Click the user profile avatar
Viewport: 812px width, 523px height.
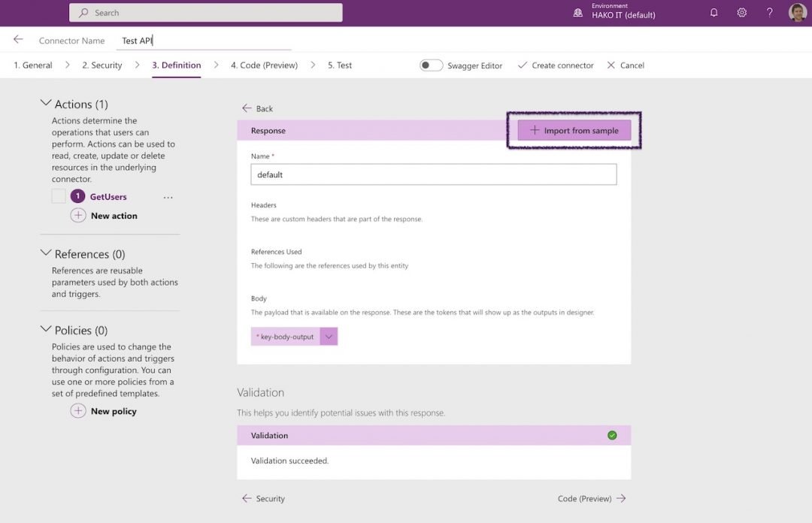pyautogui.click(x=796, y=13)
